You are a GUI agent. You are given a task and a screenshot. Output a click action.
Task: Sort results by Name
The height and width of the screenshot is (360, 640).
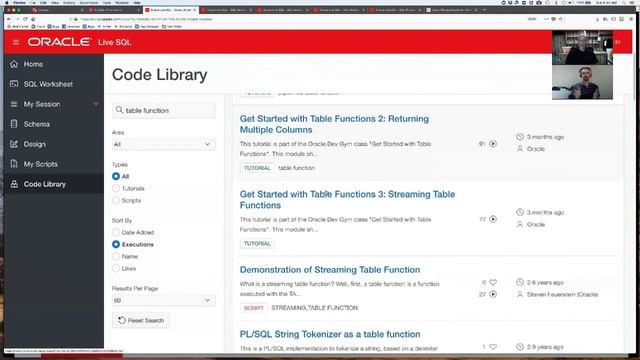click(116, 256)
